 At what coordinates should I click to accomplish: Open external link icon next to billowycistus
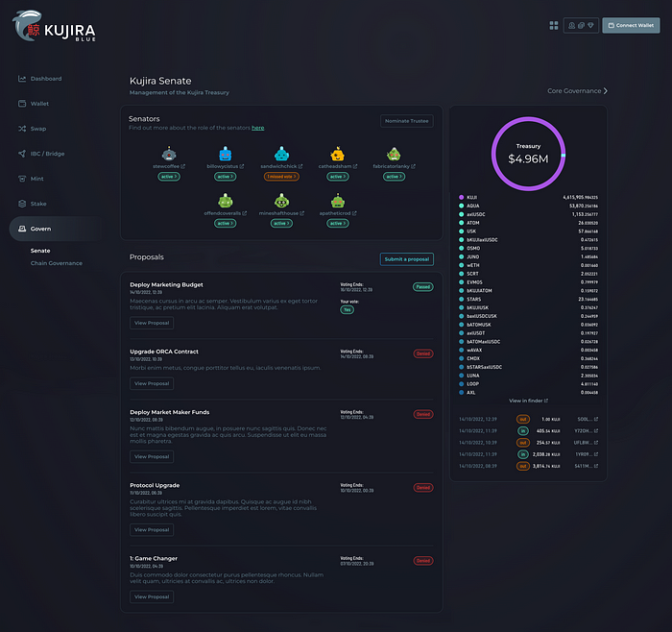point(242,166)
